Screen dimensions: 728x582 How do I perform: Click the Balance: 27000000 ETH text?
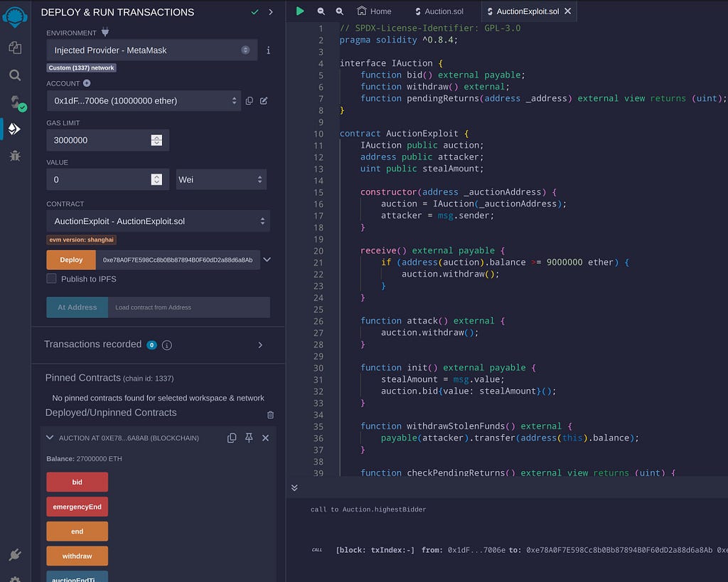84,458
